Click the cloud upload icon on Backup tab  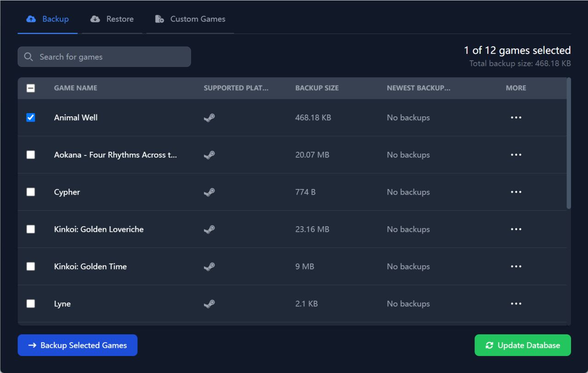pos(31,19)
